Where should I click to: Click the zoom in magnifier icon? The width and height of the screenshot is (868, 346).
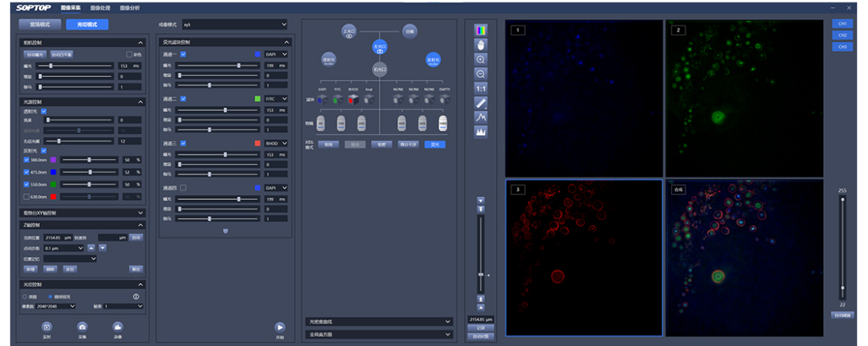coord(480,59)
